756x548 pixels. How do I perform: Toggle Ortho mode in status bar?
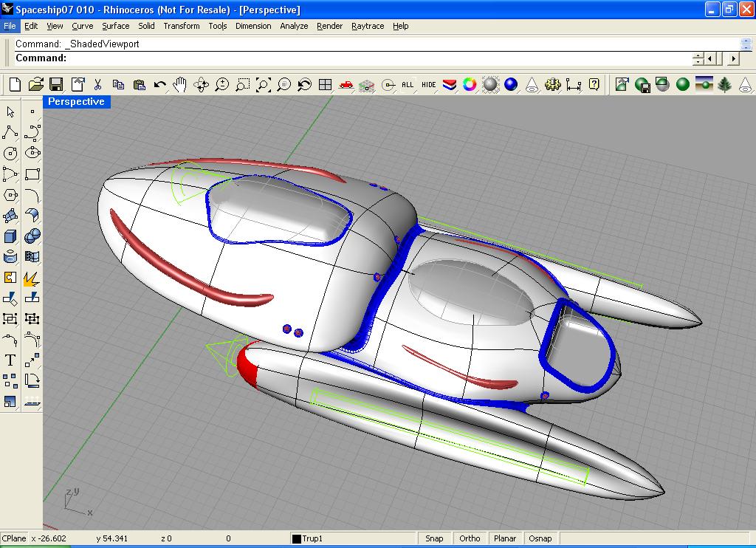470,538
